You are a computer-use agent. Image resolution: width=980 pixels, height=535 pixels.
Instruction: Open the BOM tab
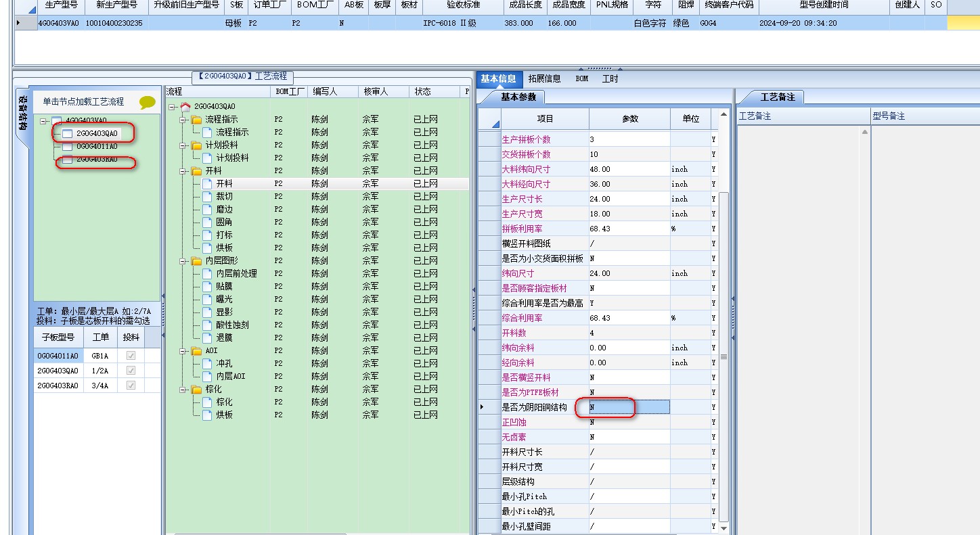[582, 78]
